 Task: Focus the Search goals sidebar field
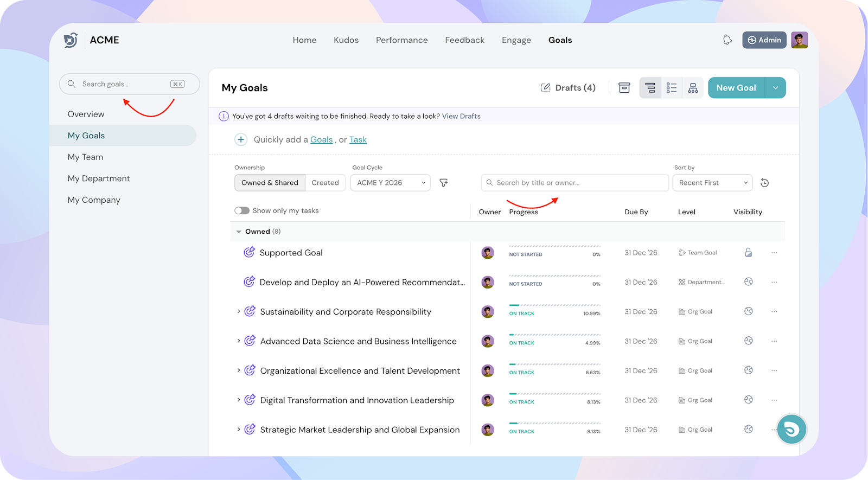[x=129, y=84]
